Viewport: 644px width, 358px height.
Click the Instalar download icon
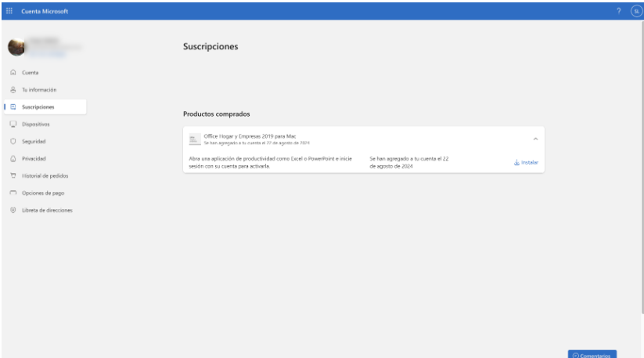(516, 162)
